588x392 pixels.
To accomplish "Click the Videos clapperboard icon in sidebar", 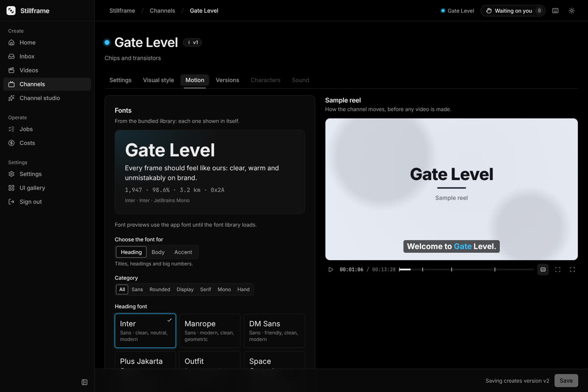I will point(12,70).
